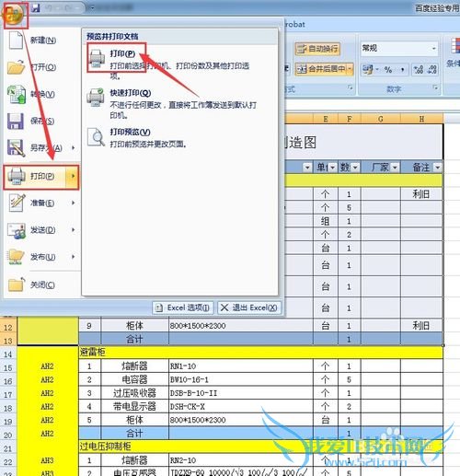Click the 退出 Excel button
Viewport: 460px width, 476px height.
point(249,308)
